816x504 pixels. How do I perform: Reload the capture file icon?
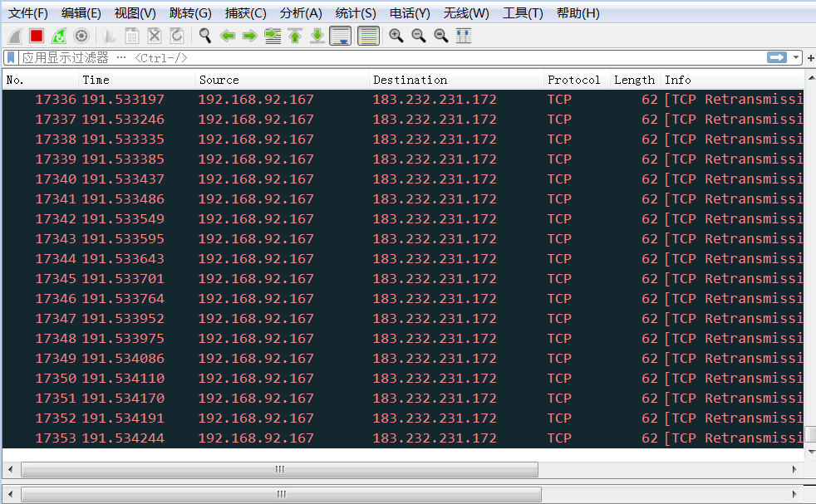177,36
